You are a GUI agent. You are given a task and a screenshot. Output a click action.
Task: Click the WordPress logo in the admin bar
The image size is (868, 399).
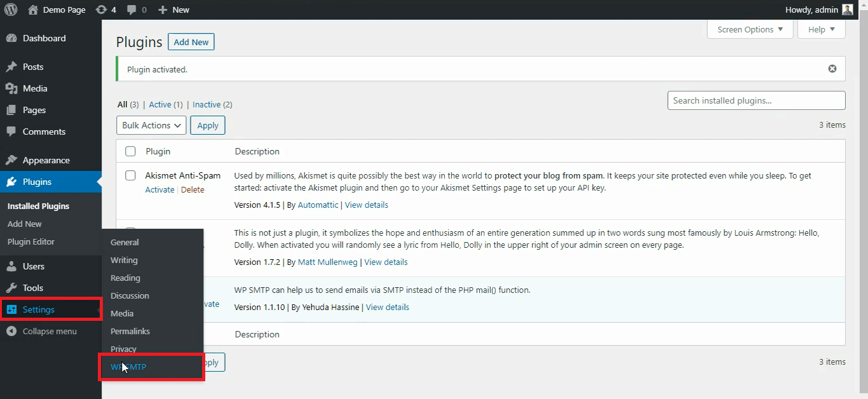point(10,10)
